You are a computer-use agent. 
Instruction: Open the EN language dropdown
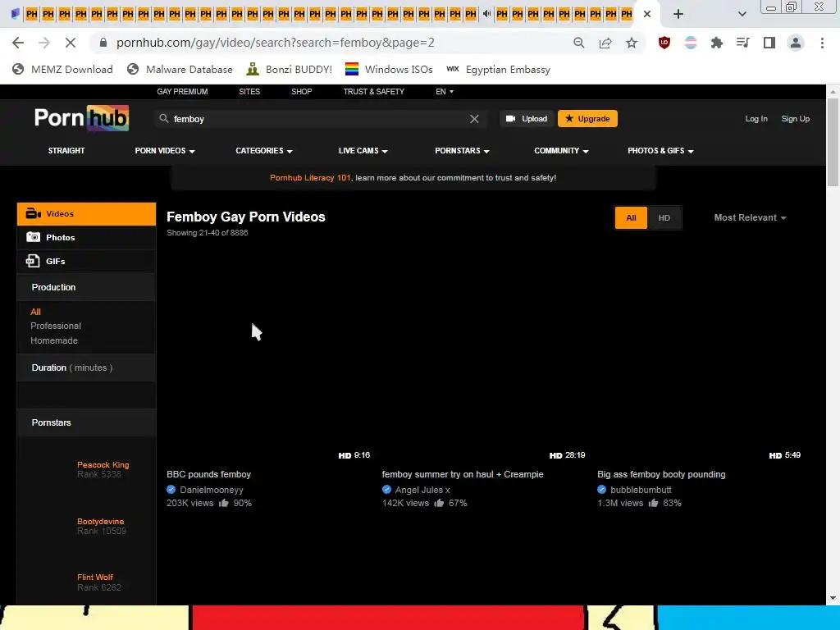tap(445, 92)
